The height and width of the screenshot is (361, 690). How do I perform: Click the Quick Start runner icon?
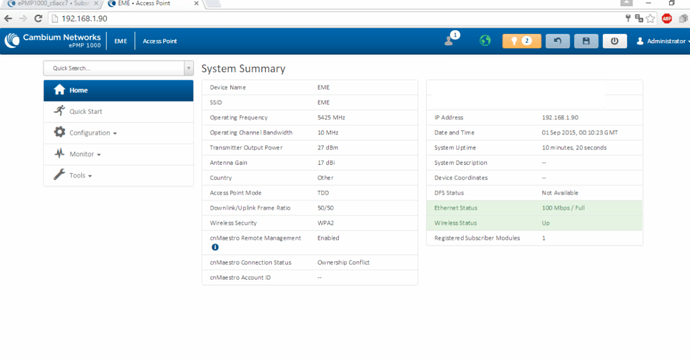[59, 111]
